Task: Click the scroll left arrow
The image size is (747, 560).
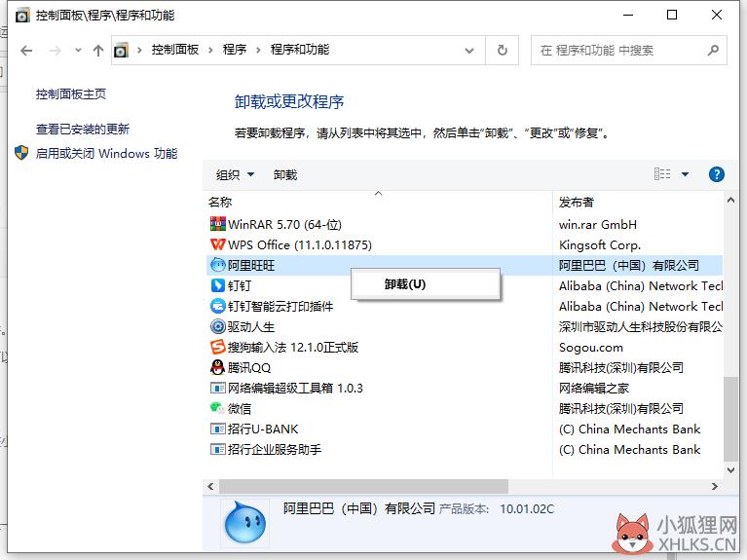Action: [x=210, y=486]
